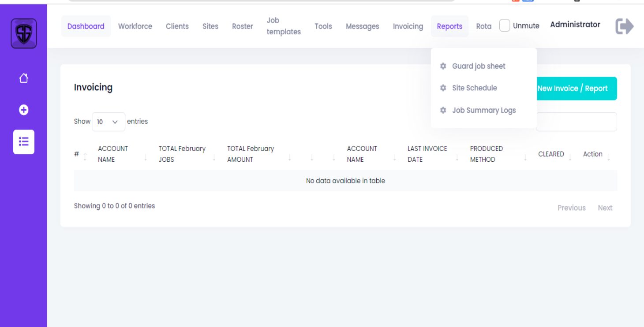The width and height of the screenshot is (644, 327).
Task: Open the Clients menu
Action: [x=177, y=26]
